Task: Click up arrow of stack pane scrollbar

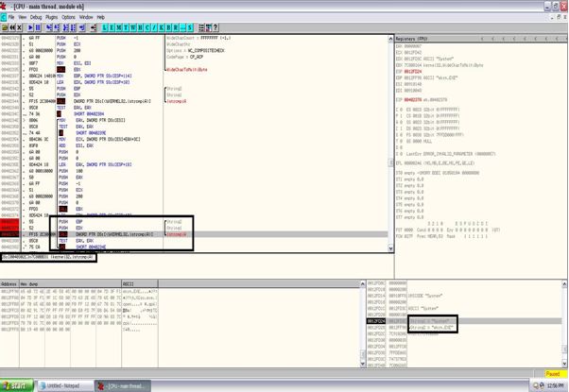Action: click(x=564, y=283)
